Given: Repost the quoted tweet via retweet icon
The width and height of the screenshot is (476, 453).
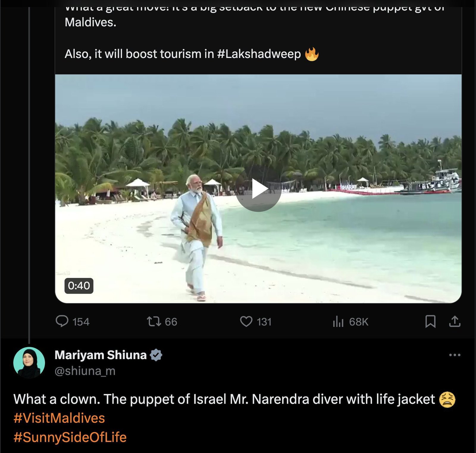Looking at the screenshot, I should 154,321.
